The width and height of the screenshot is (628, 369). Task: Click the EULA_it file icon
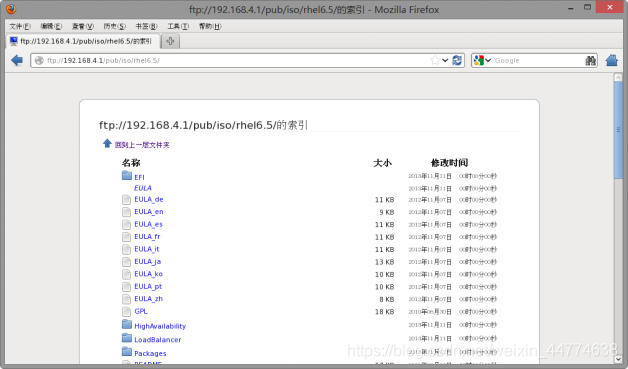[127, 249]
